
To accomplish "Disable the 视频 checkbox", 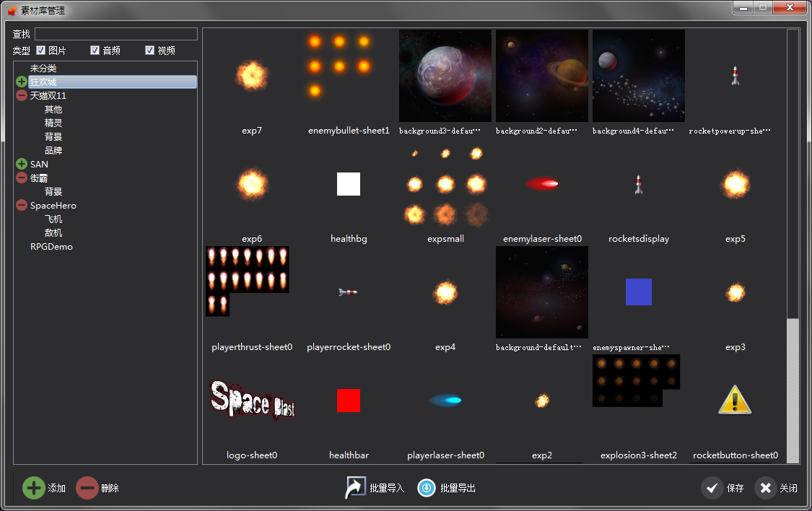I will pyautogui.click(x=150, y=50).
